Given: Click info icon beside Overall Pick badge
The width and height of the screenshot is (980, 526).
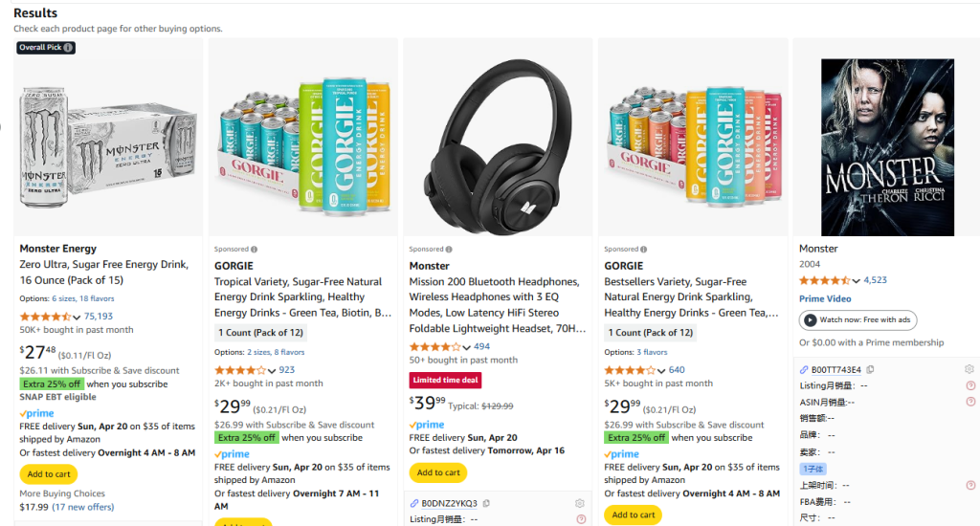Looking at the screenshot, I should pos(68,48).
